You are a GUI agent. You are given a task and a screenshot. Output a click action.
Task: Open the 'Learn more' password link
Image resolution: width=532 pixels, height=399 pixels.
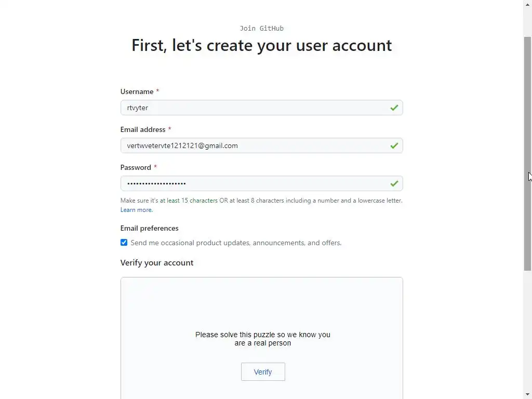tap(136, 210)
